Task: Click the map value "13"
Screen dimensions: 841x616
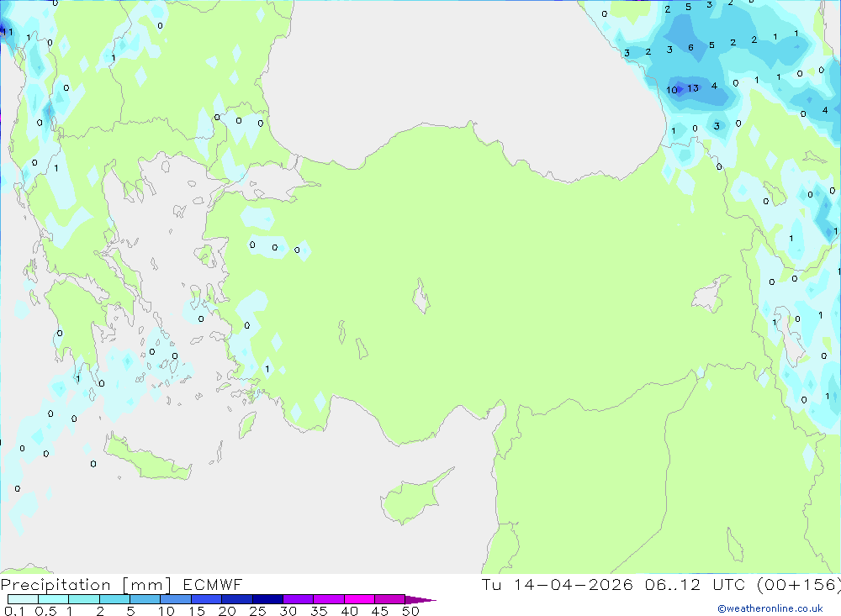Action: tap(693, 88)
